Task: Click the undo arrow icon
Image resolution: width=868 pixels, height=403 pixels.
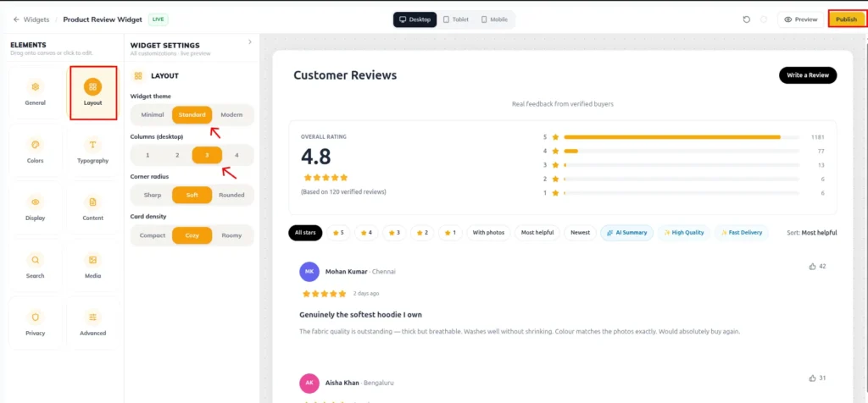Action: coord(746,19)
